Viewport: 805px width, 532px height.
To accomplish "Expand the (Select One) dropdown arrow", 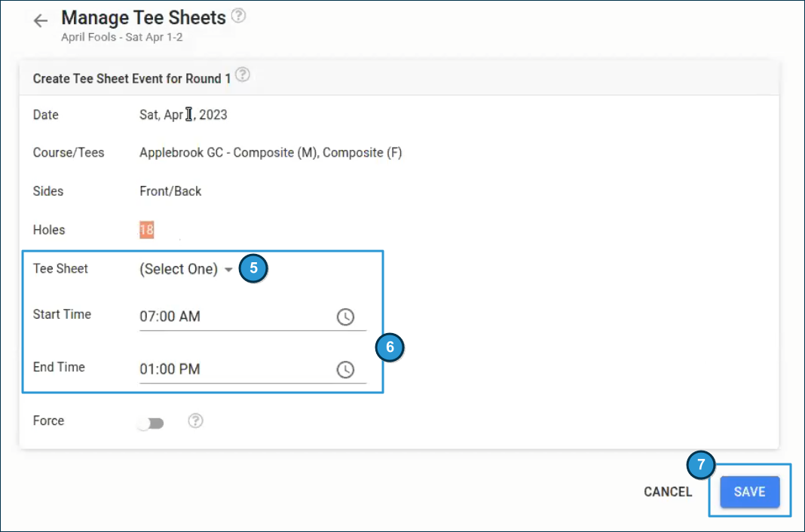I will (x=228, y=269).
